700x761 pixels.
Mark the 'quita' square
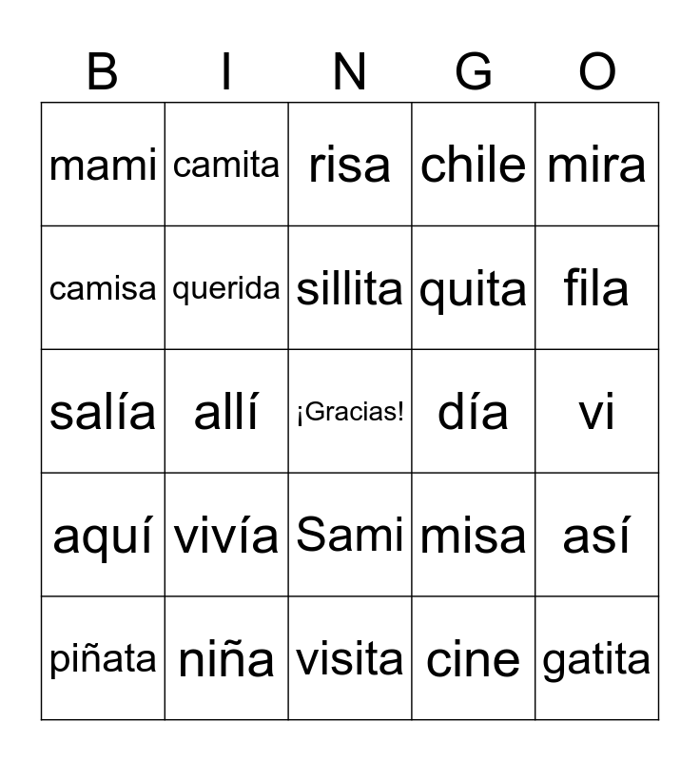click(x=474, y=288)
